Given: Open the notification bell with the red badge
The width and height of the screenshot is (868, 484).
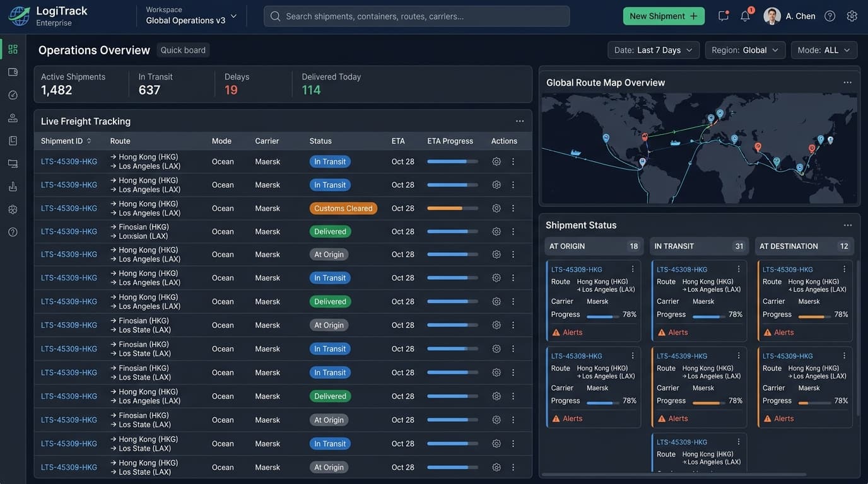Looking at the screenshot, I should point(746,16).
